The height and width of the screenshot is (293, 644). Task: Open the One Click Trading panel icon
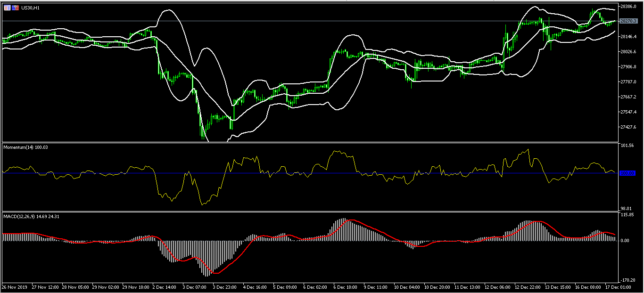(15, 8)
